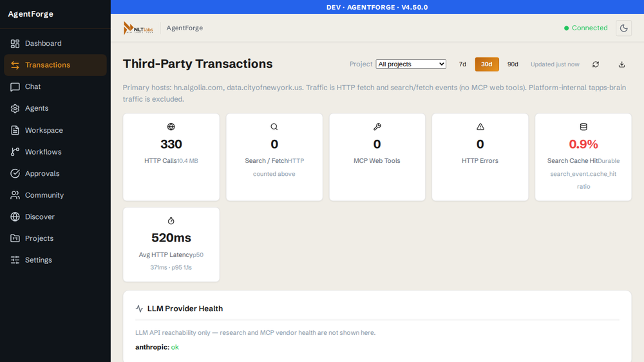Click the 'Updated just now' text
The image size is (644, 362).
[x=555, y=64]
